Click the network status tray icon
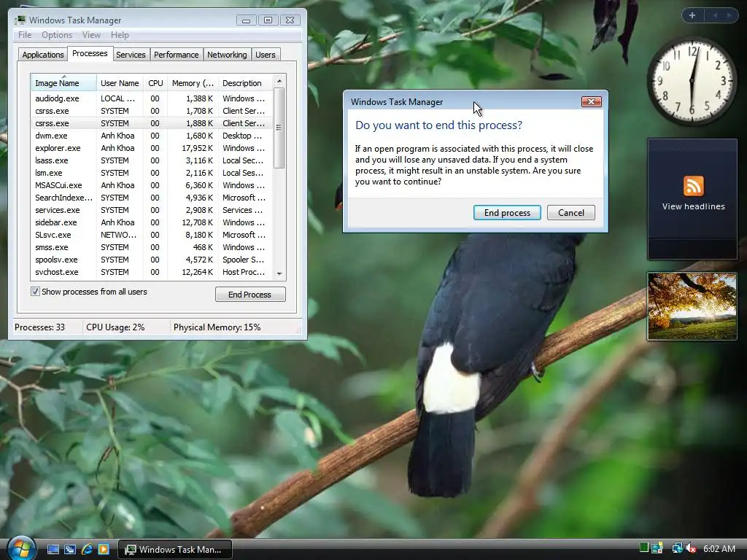747x560 pixels. click(677, 548)
